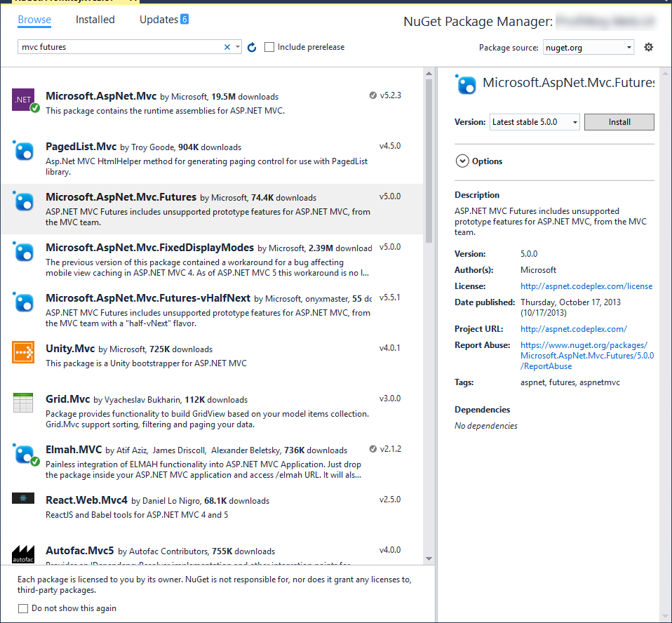Check the Do not show this again box
This screenshot has height=623, width=672.
[x=22, y=608]
